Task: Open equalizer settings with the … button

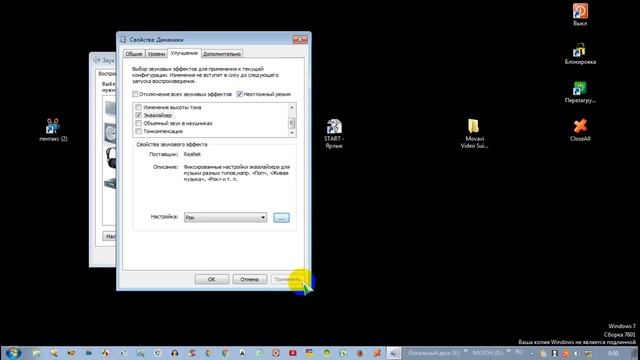Action: [281, 218]
